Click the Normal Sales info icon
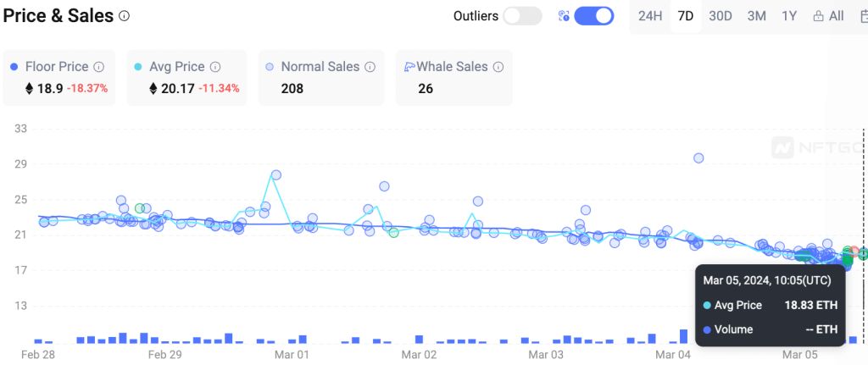This screenshot has width=868, height=365. pos(368,66)
